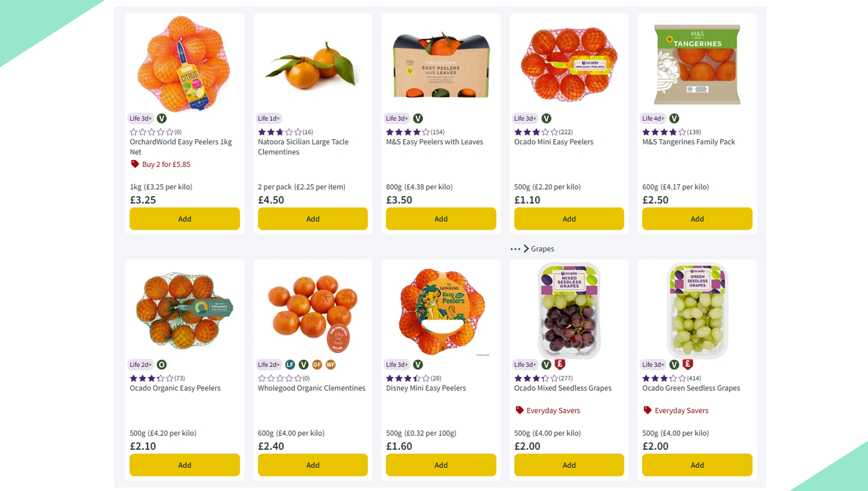Add Disney Mini Easy Peelers to basket

tap(440, 465)
